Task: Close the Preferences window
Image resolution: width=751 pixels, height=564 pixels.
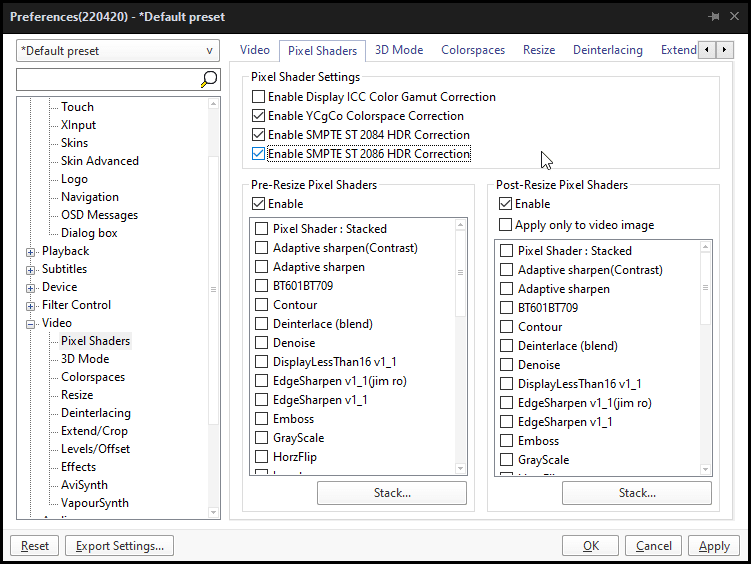Action: 734,17
